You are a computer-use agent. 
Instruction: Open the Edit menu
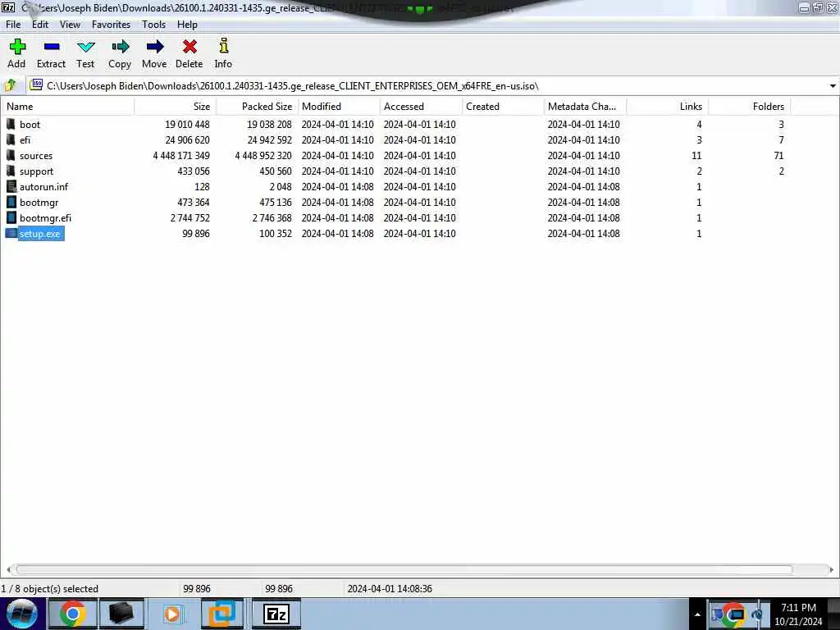click(x=40, y=25)
